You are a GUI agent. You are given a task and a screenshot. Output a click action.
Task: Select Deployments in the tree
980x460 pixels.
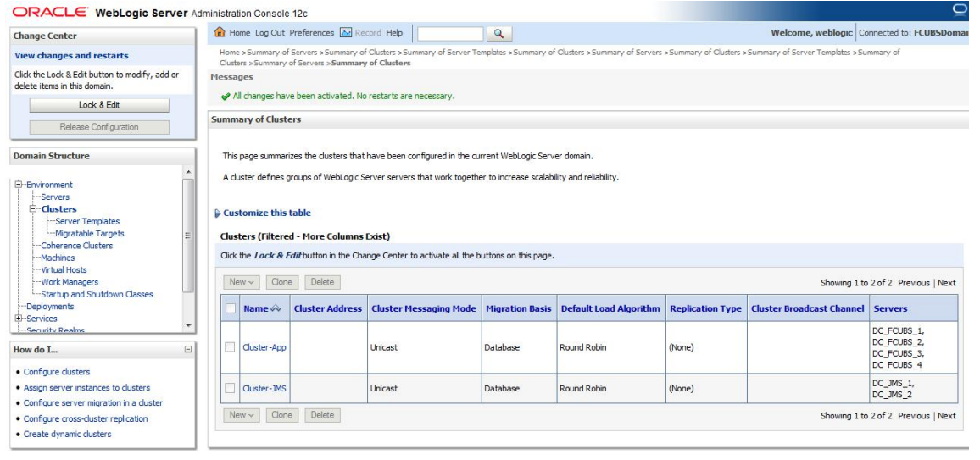pyautogui.click(x=50, y=307)
